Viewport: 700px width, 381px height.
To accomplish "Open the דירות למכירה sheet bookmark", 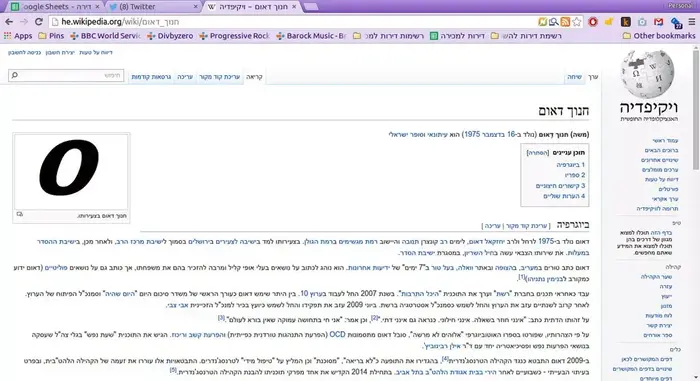I will (457, 36).
